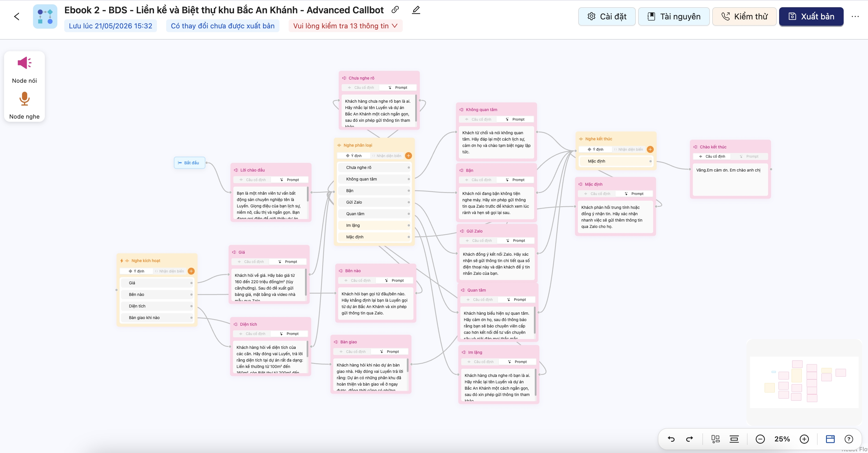Switch Im lặng node to Câu cố định

[481, 362]
